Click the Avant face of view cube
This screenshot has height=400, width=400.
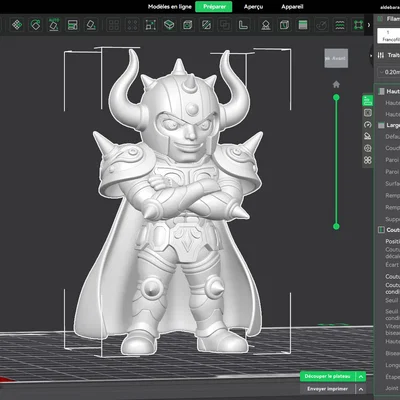coord(336,58)
